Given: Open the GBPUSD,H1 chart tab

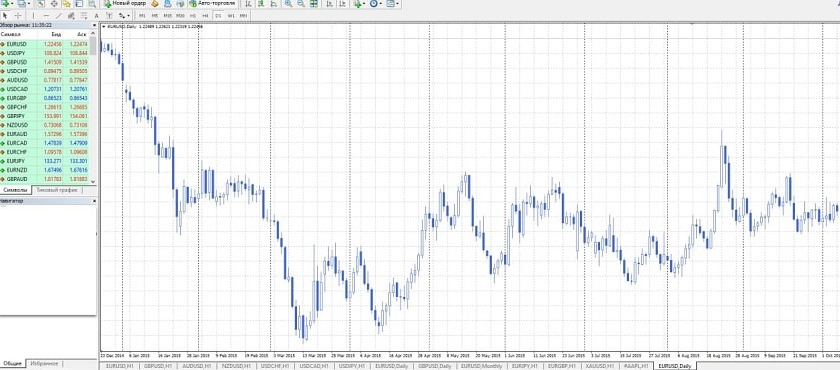Looking at the screenshot, I should click(x=158, y=366).
